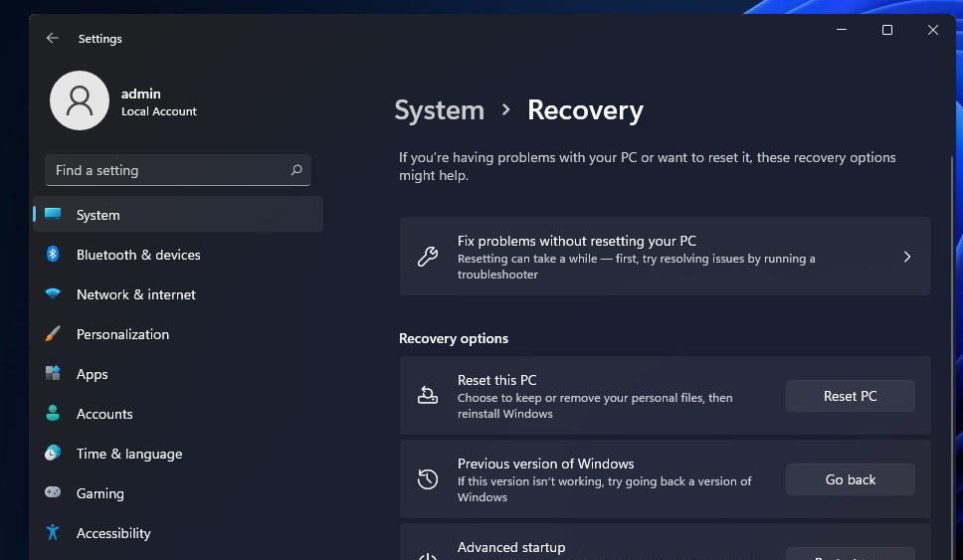Open Apps settings
Viewport: 963px width, 560px height.
pos(178,374)
